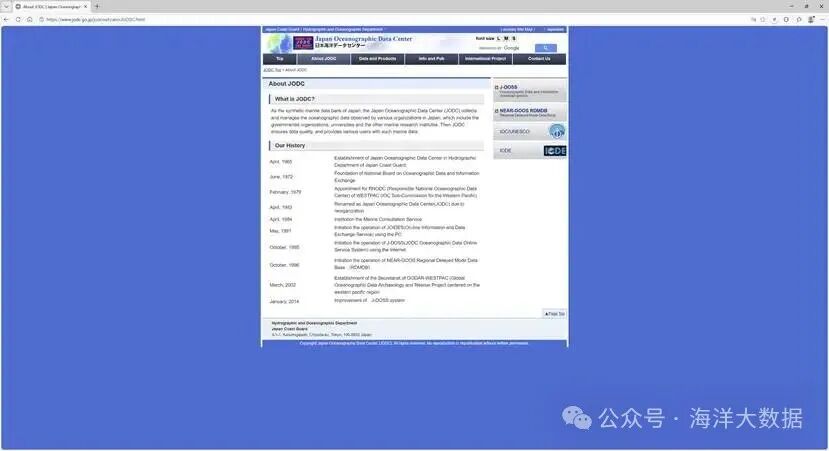This screenshot has width=829, height=451.
Task: Set font size to M
Action: point(506,39)
